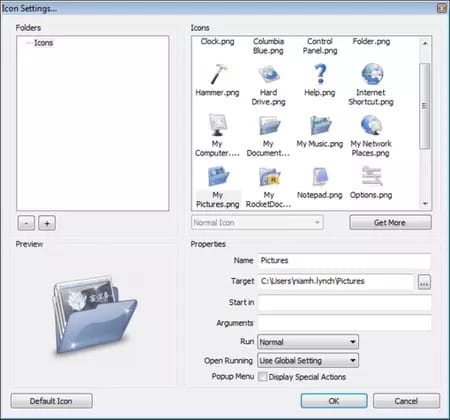This screenshot has height=420, width=450.
Task: Open the Normal Icon dropdown
Action: 257,222
